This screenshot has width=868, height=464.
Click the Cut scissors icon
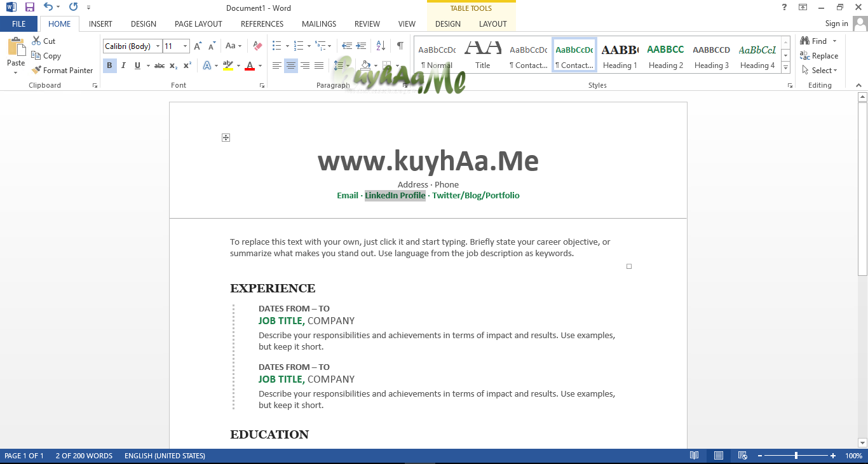click(36, 41)
